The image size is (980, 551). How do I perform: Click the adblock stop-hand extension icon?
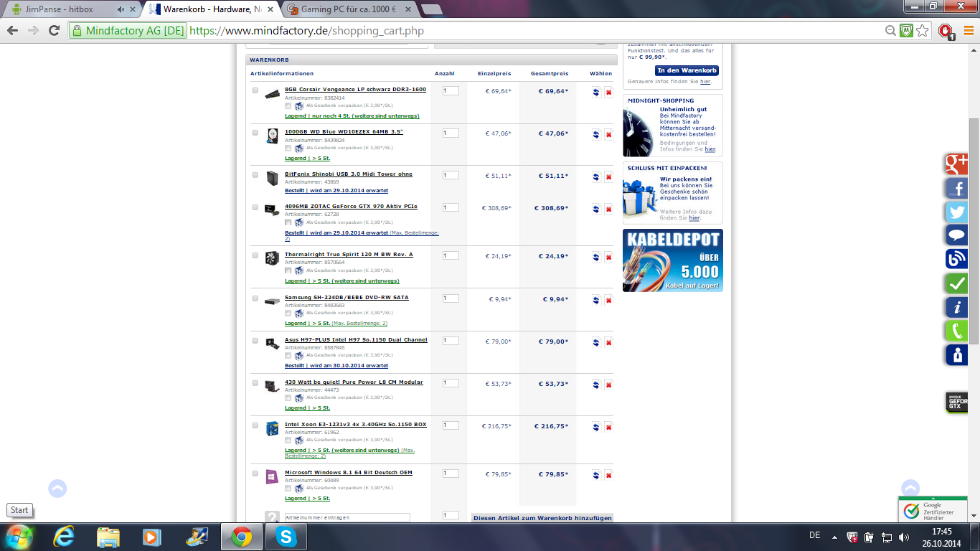[x=946, y=31]
